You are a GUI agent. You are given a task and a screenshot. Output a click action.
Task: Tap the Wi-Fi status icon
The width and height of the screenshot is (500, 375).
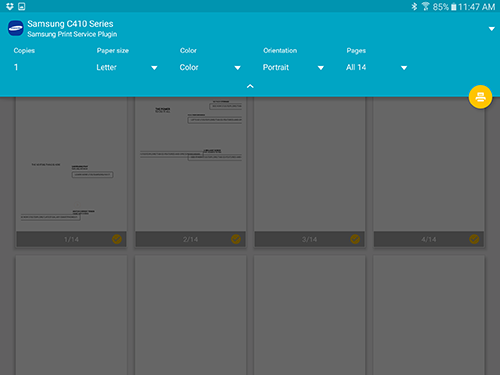(x=426, y=6)
